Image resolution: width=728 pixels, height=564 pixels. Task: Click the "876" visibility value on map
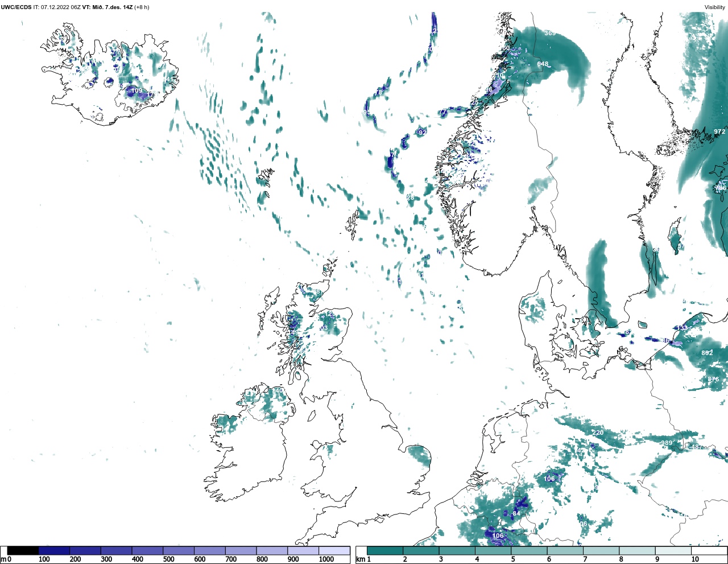point(713,379)
